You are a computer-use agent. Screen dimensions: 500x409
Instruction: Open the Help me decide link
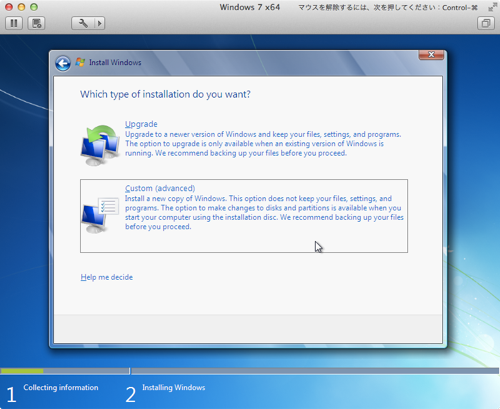tap(107, 277)
